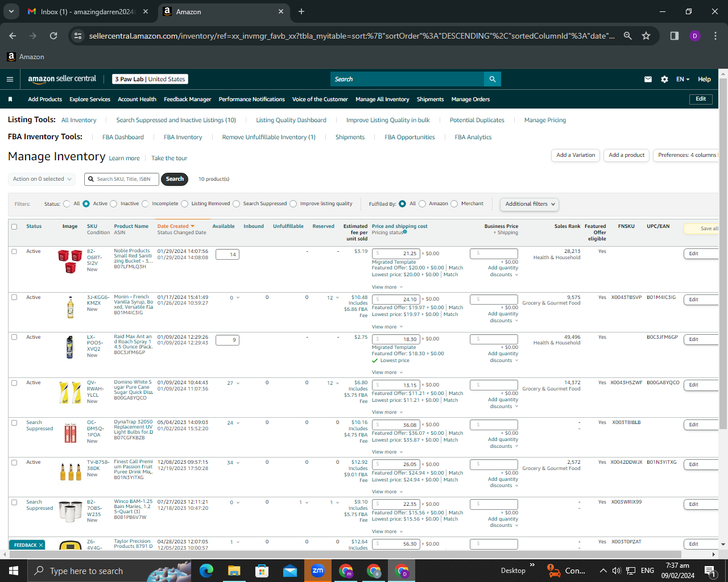Viewport: 728px width, 582px height.
Task: Click the Noble Products price input 21.25
Action: click(x=397, y=253)
